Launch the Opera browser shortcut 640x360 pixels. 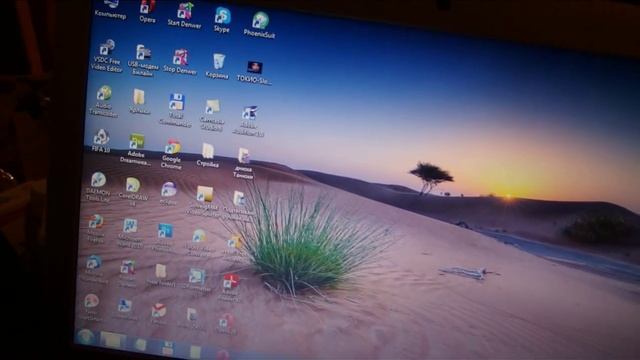click(147, 11)
